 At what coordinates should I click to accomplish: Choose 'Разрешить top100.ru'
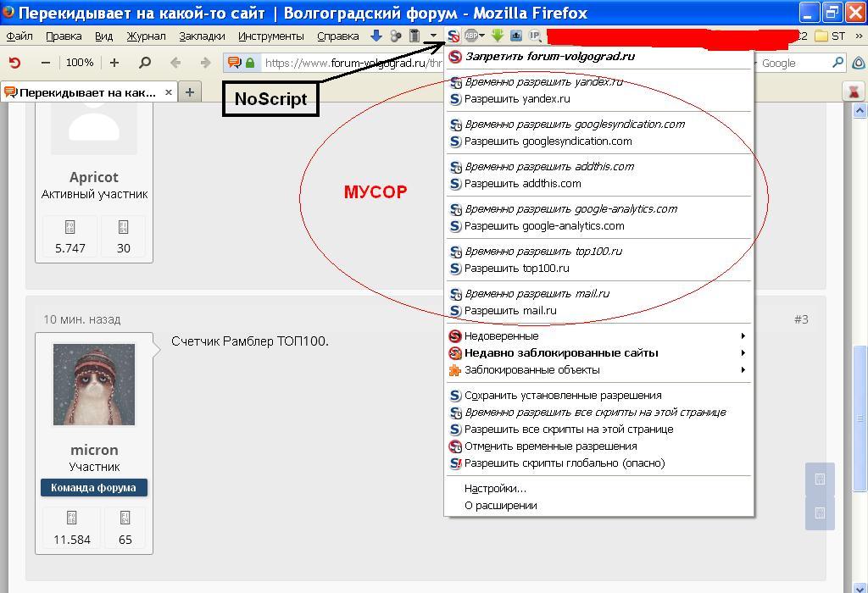[x=599, y=269]
